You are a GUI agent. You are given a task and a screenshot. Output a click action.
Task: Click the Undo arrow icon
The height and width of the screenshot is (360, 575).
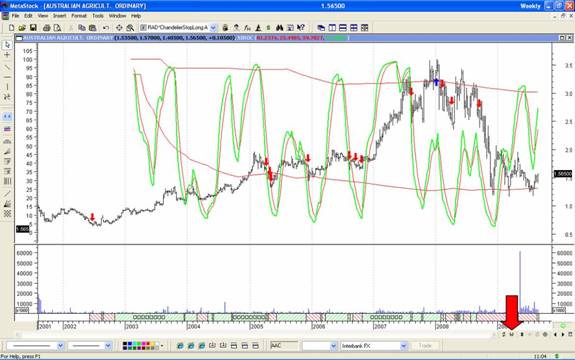pos(106,28)
